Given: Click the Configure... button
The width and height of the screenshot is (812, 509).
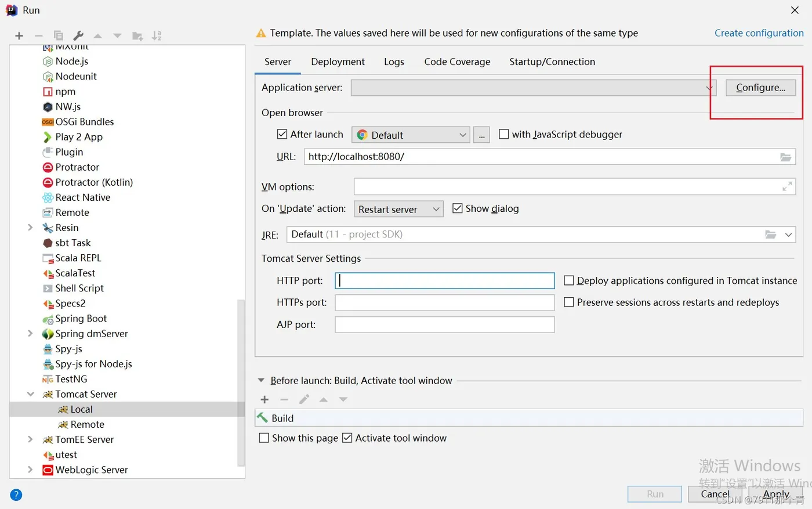Looking at the screenshot, I should [x=760, y=88].
